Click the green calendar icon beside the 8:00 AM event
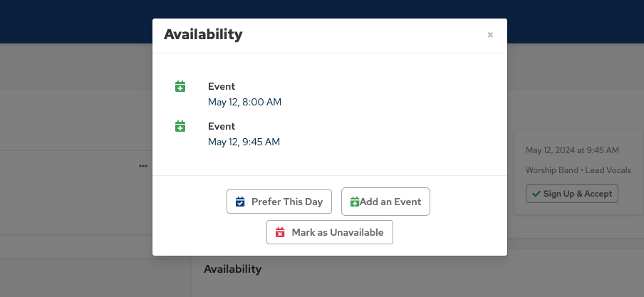The height and width of the screenshot is (297, 644). [180, 87]
